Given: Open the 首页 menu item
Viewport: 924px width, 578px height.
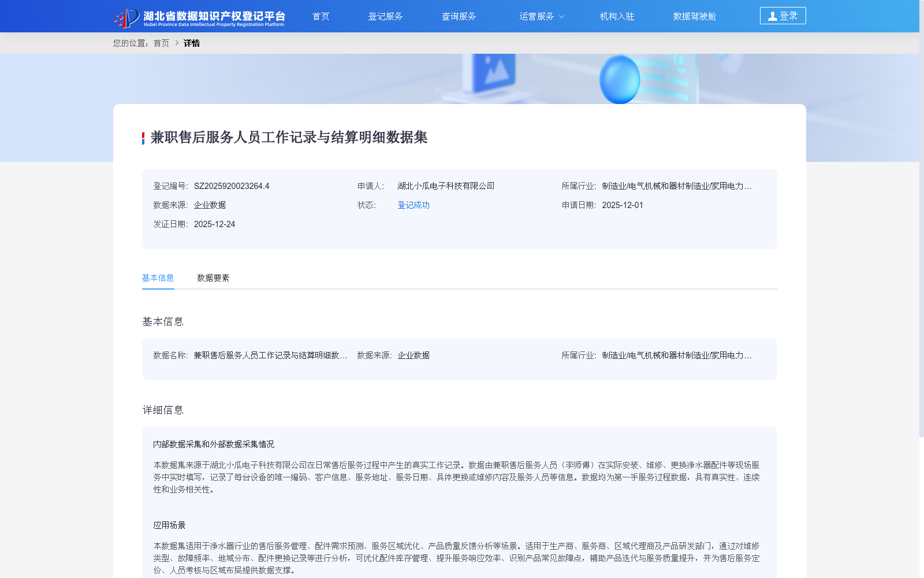Looking at the screenshot, I should coord(321,16).
